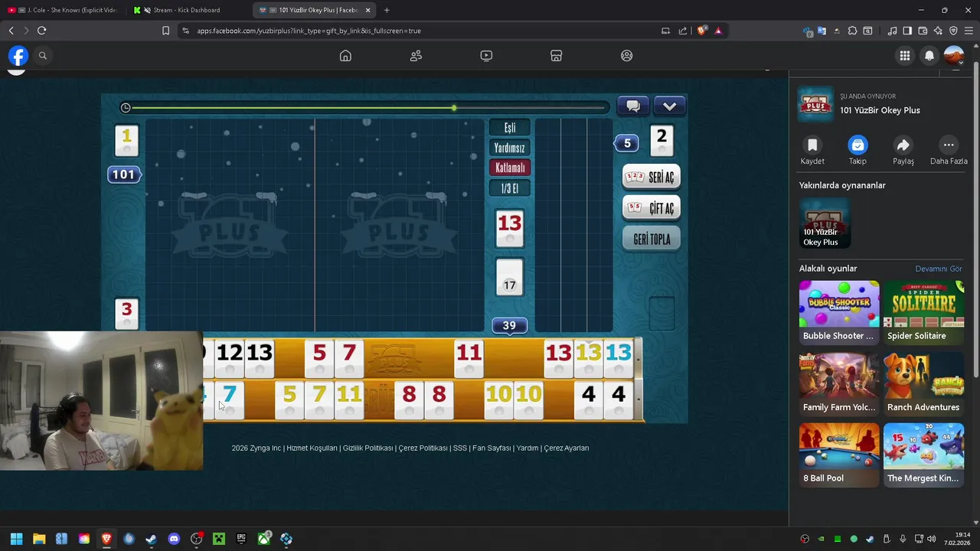
Task: Open the Facebook home logo
Action: 18,56
